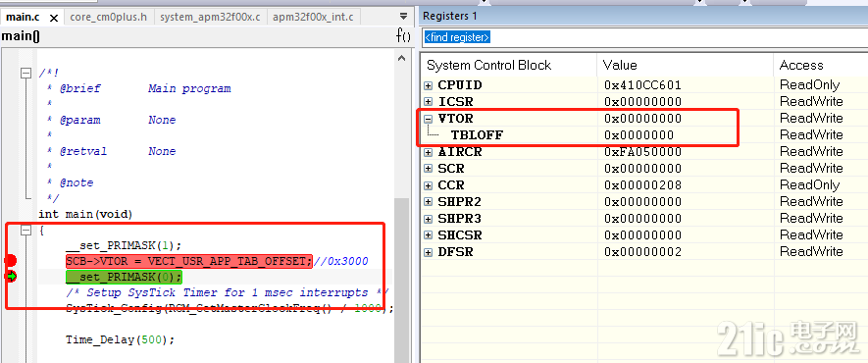Select TBLOFF value 0x0000000

(638, 135)
